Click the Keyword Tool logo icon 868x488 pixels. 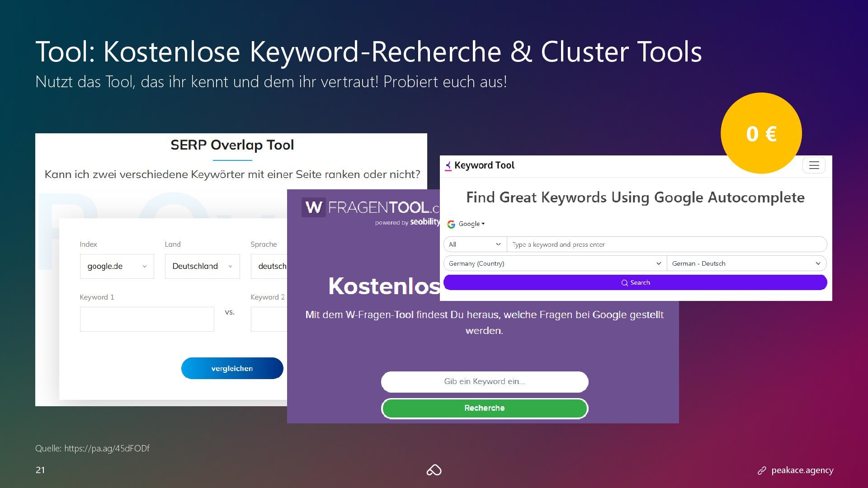click(448, 166)
